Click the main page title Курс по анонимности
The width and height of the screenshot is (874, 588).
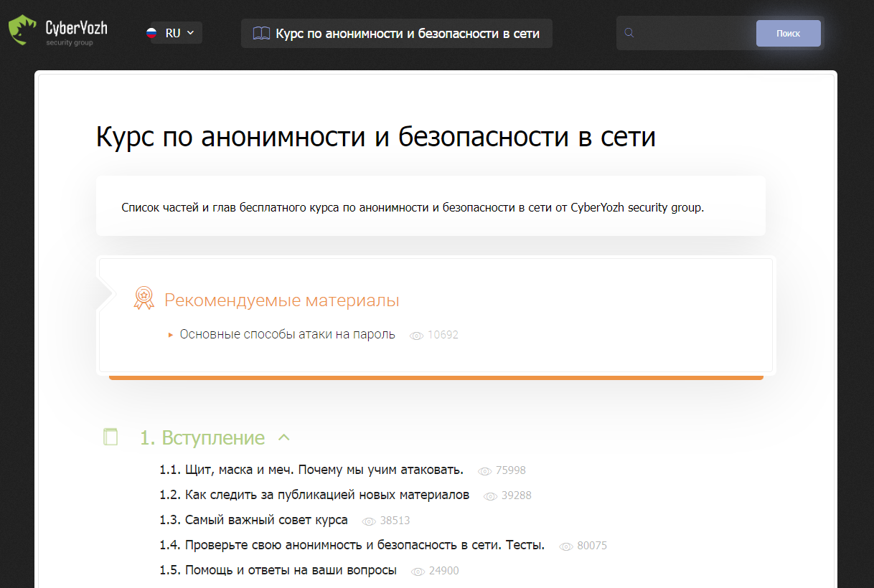click(376, 136)
